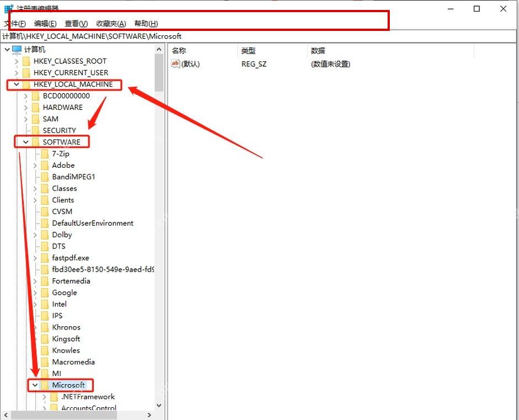Select the HARDWARE key label
Image resolution: width=519 pixels, height=420 pixels.
(62, 108)
